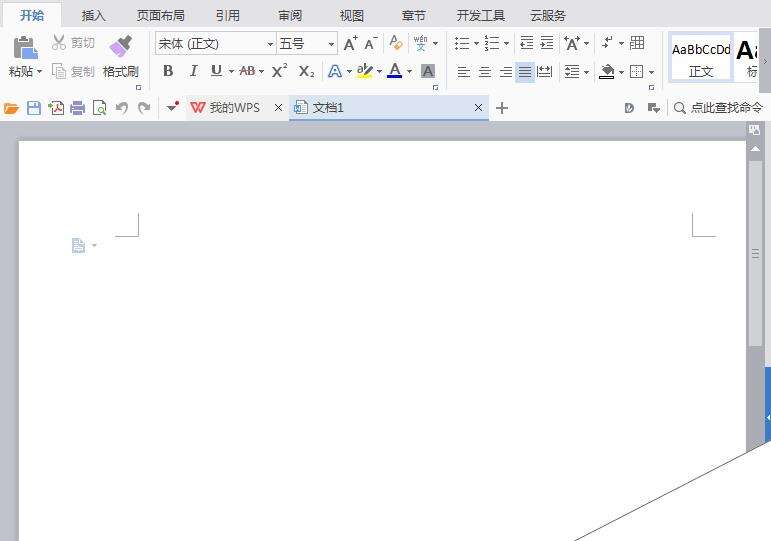Image resolution: width=771 pixels, height=541 pixels.
Task: Open the 开发工具 (Developer Tools) tab
Action: (480, 16)
